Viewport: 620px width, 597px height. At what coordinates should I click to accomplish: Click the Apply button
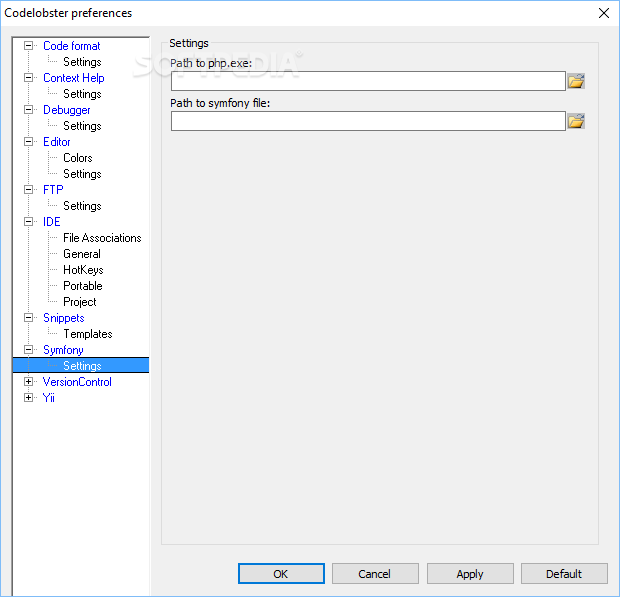point(470,574)
